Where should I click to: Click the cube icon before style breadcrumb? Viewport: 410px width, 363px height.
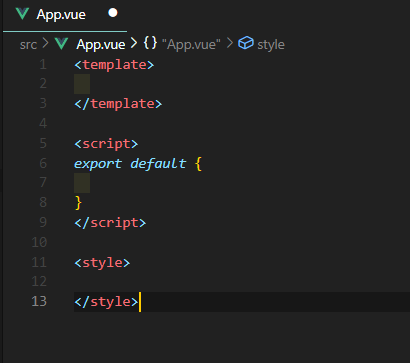click(x=246, y=44)
